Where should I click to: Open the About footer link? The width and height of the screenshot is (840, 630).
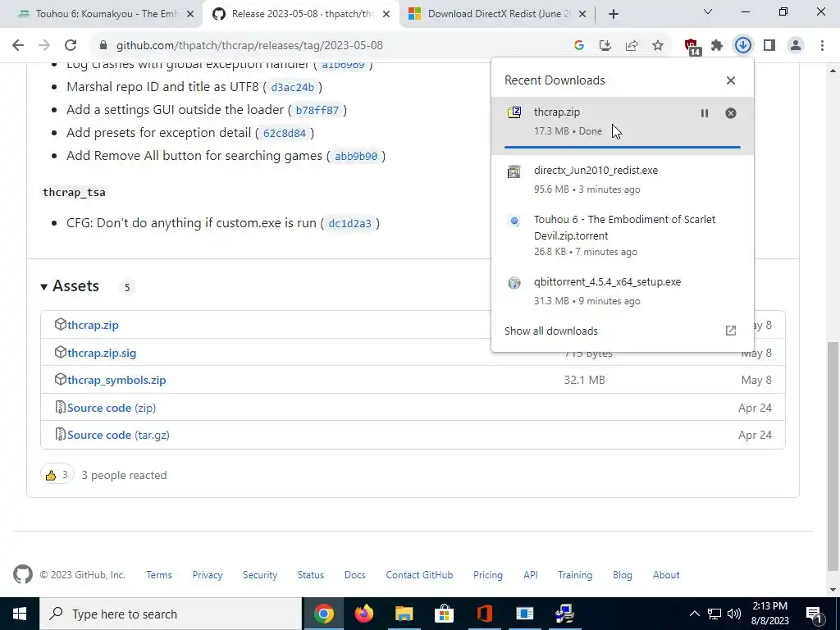(666, 575)
